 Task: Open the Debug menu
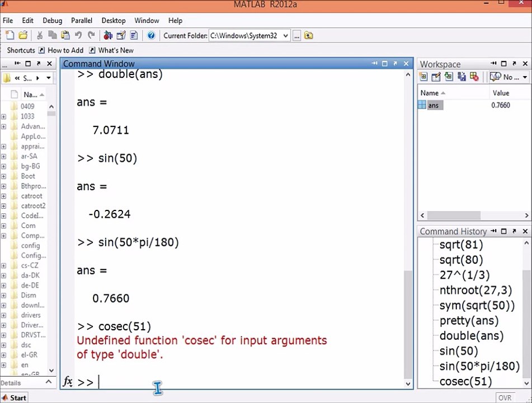pyautogui.click(x=52, y=21)
